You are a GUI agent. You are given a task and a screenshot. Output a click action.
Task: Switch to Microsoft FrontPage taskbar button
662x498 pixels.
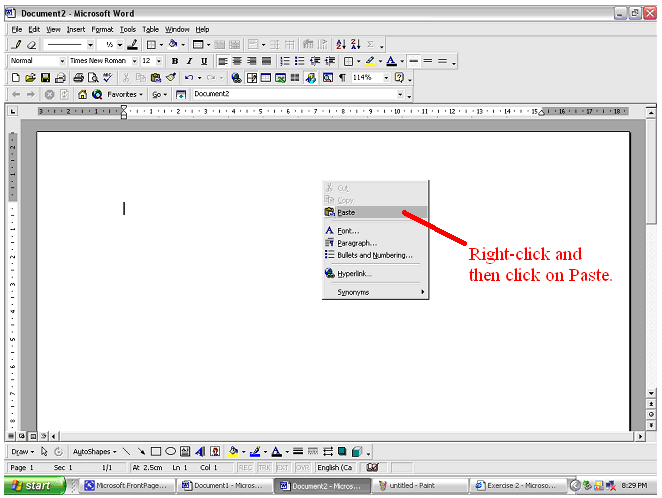pyautogui.click(x=128, y=486)
